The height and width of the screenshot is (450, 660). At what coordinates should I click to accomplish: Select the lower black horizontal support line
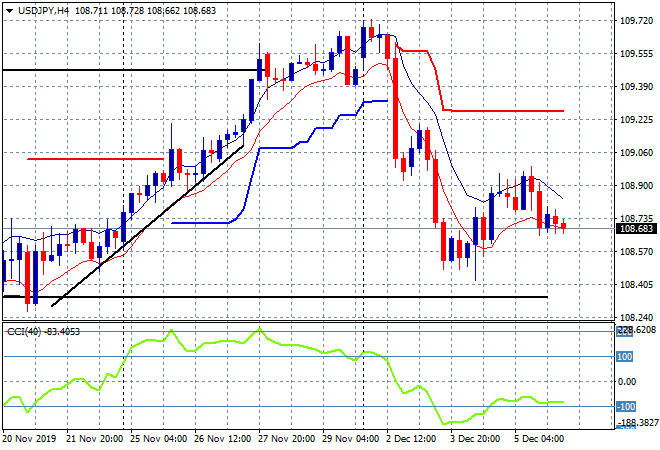[x=274, y=297]
